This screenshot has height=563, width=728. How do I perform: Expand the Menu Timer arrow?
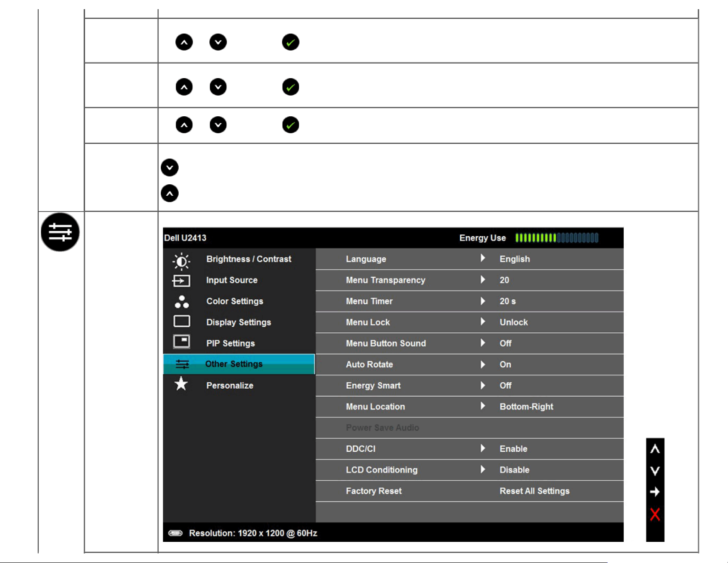tap(483, 301)
